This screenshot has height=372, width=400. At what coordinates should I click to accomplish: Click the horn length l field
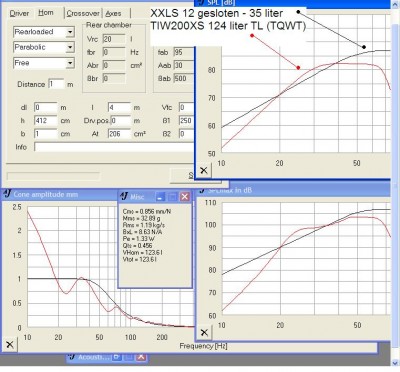(119, 107)
